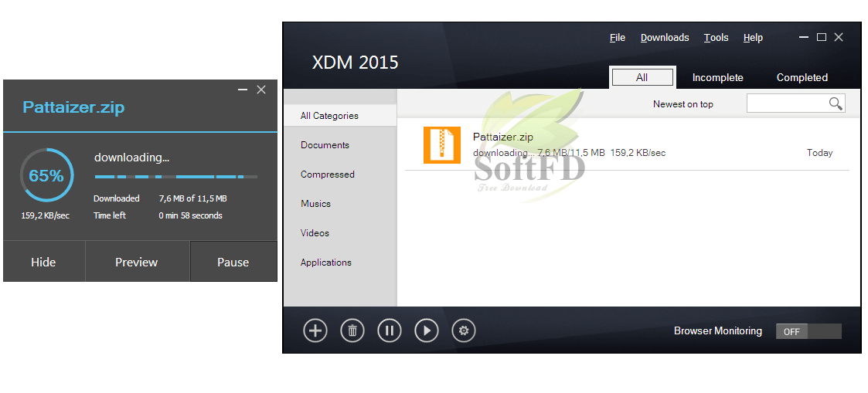
Task: Click the segmented download progress bar
Action: click(x=176, y=177)
